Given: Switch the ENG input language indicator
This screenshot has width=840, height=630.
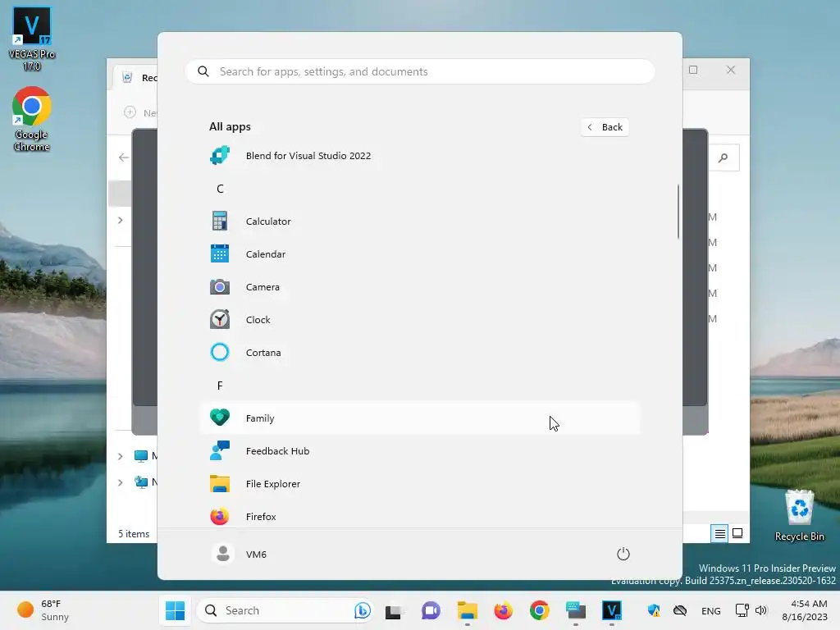Looking at the screenshot, I should tap(711, 610).
